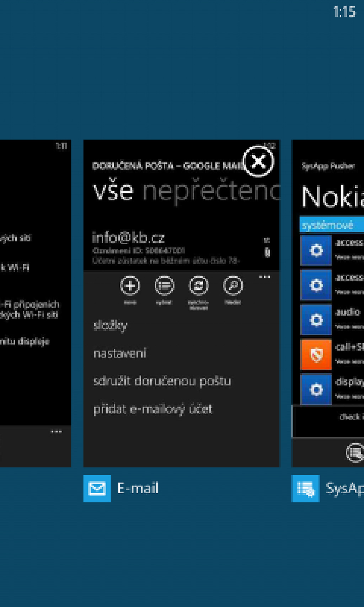364x607 pixels.
Task: Tap the E-mail envelope app icon
Action: click(97, 489)
